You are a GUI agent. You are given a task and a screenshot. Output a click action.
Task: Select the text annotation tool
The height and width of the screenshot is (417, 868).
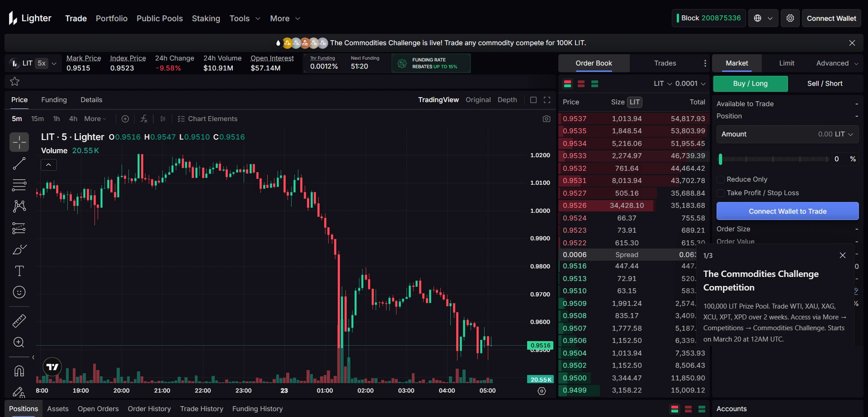pyautogui.click(x=19, y=271)
